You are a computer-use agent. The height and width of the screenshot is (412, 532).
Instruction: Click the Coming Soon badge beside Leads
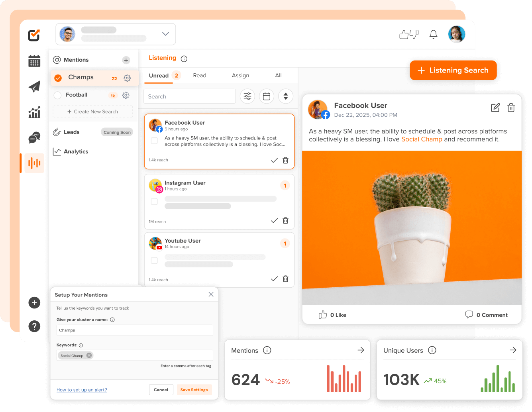coord(117,132)
